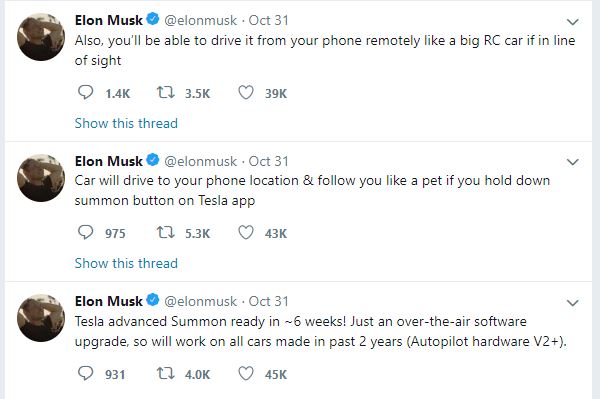Reply to the RC car tweet
Viewport: 600px width, 399px height.
coord(85,92)
